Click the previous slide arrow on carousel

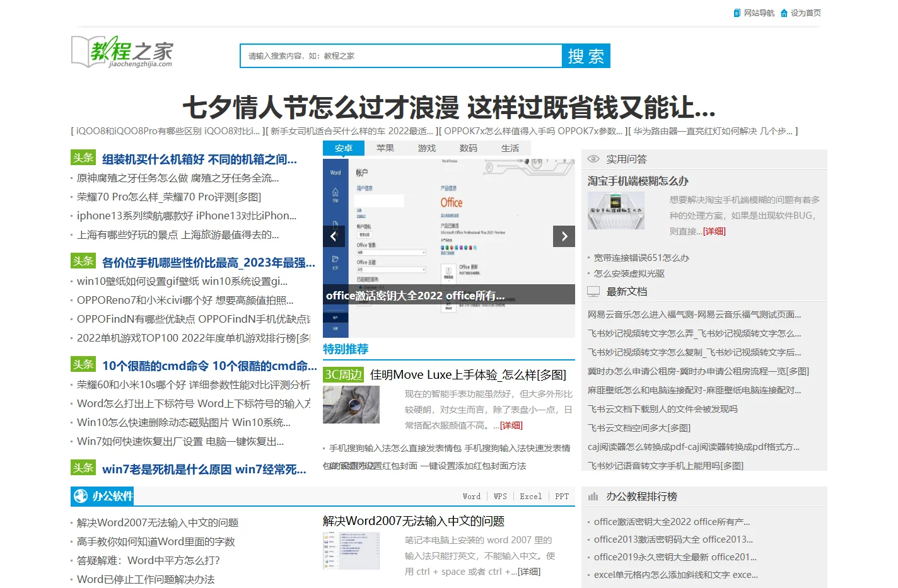pyautogui.click(x=334, y=236)
